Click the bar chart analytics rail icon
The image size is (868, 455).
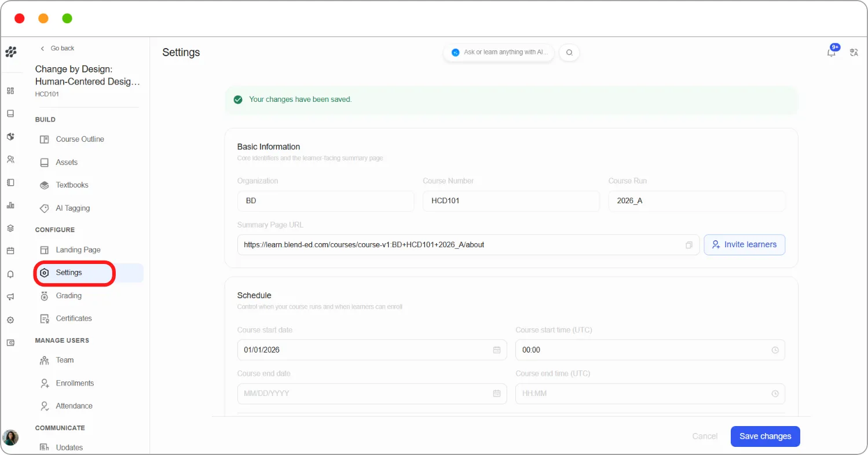pos(10,205)
